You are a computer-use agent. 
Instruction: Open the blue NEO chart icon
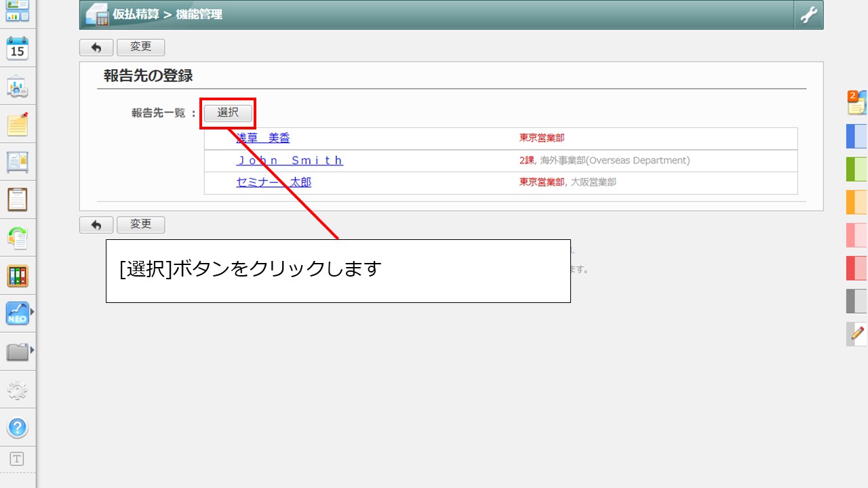(17, 313)
